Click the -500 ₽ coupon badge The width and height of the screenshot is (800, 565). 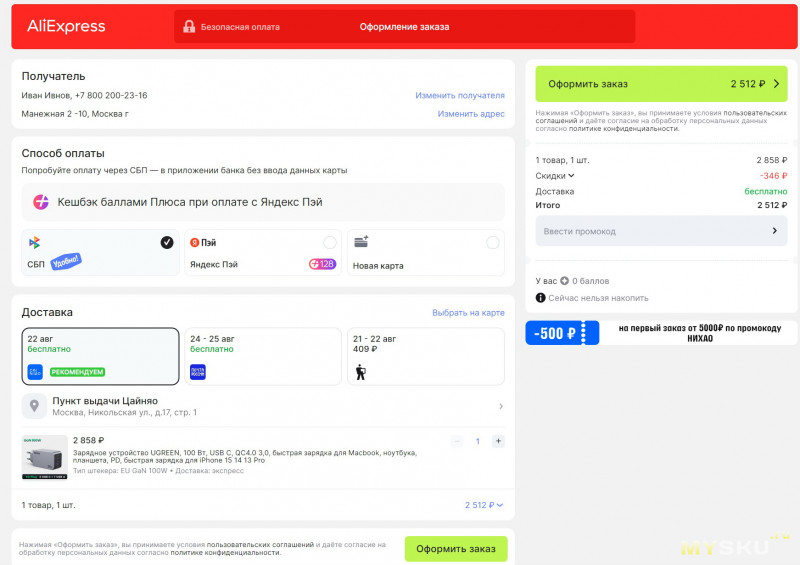562,333
